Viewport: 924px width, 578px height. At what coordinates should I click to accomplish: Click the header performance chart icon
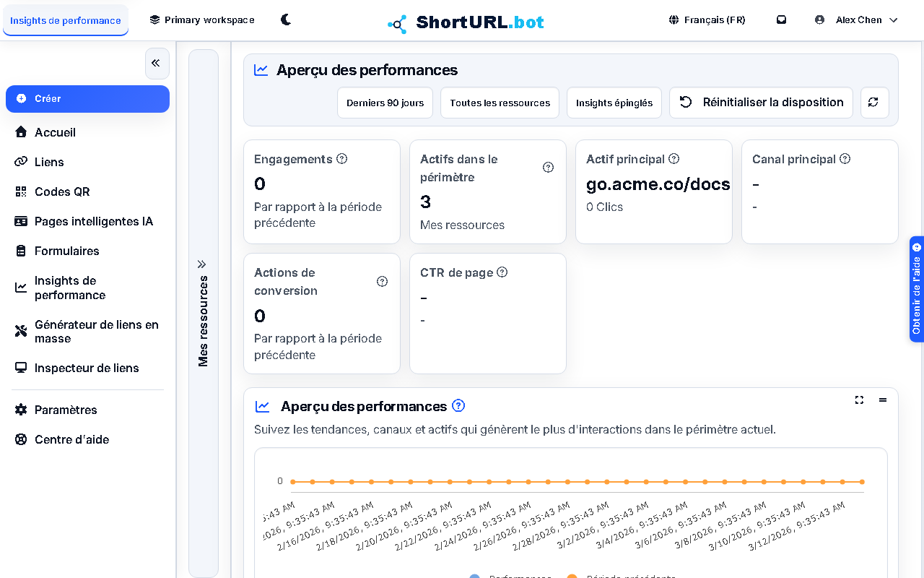point(261,70)
